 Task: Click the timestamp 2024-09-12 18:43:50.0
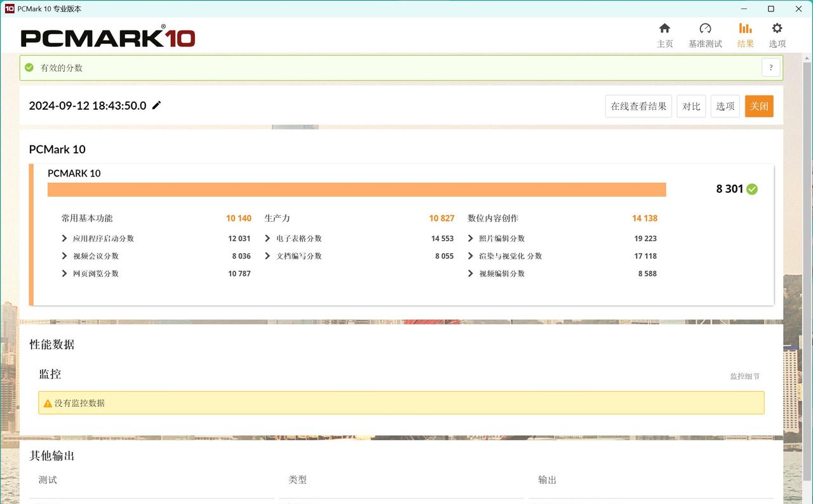[88, 106]
